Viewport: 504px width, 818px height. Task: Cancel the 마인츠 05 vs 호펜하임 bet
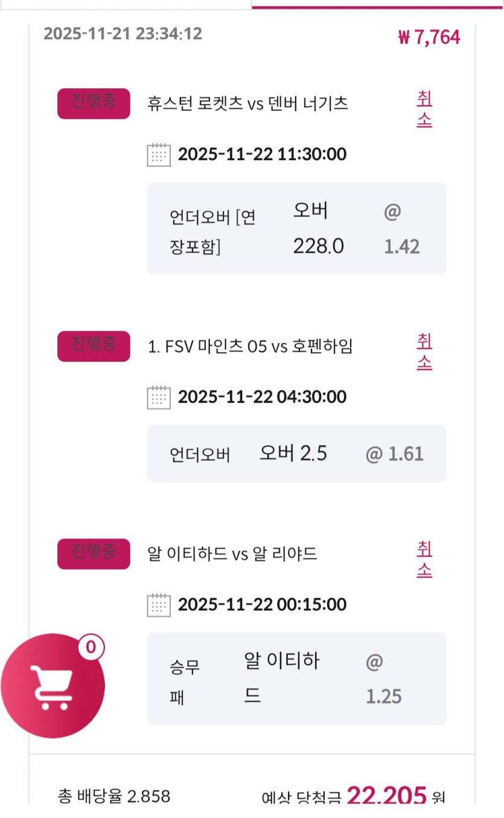(424, 352)
